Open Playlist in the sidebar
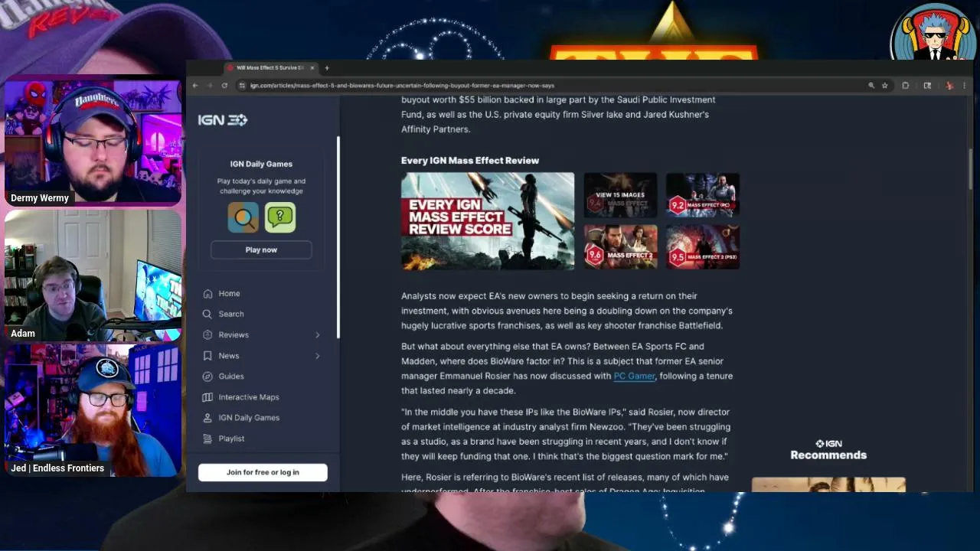The height and width of the screenshot is (551, 980). (231, 439)
